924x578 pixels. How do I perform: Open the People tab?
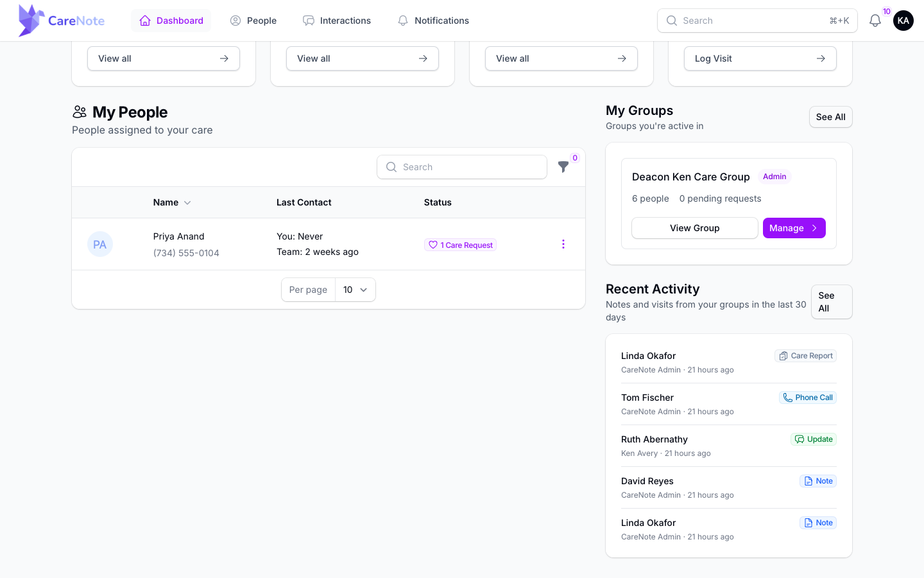pos(253,21)
